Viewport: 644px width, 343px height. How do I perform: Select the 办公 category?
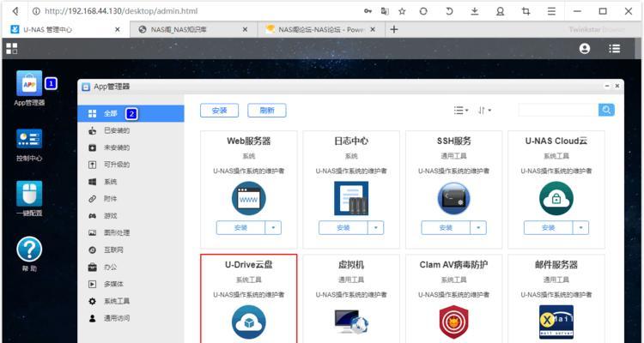pos(131,267)
